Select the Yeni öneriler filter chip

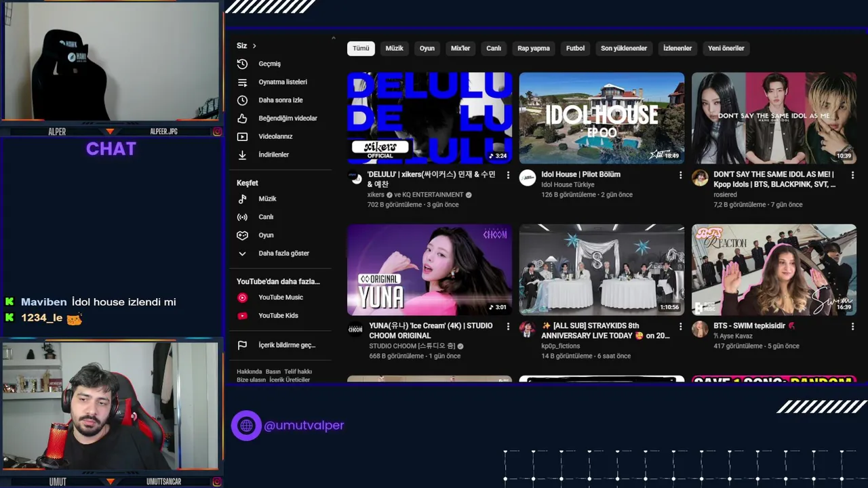[x=726, y=49]
